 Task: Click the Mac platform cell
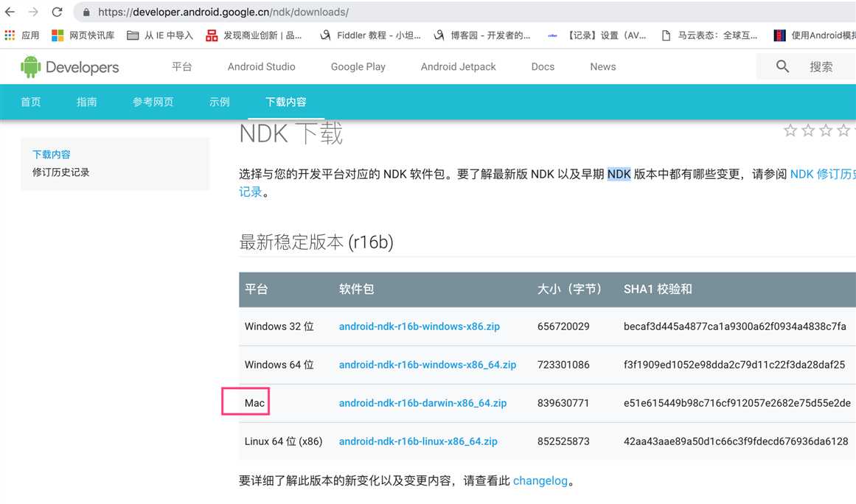pyautogui.click(x=254, y=403)
